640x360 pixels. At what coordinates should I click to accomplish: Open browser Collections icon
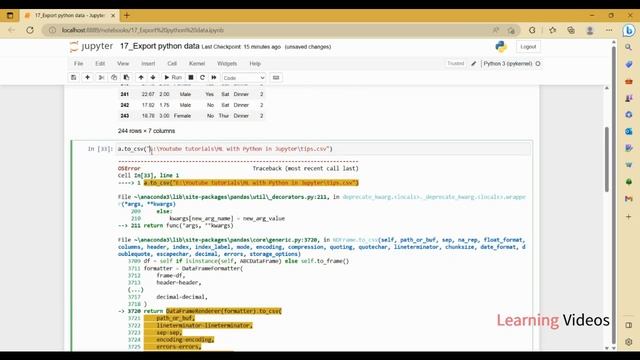571,30
